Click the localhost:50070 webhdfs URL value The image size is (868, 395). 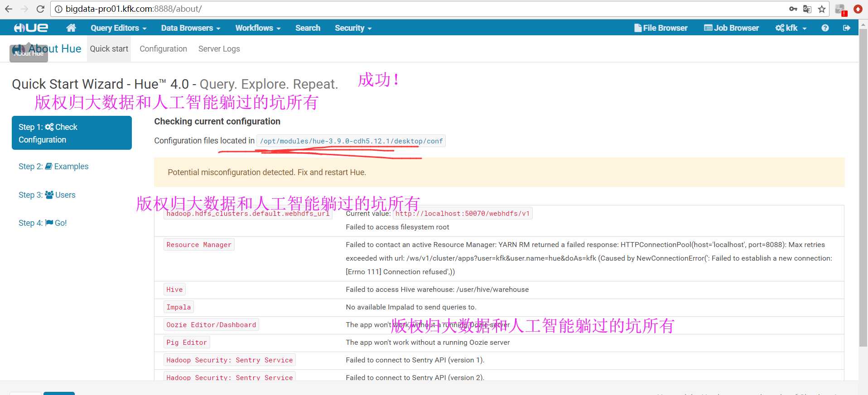[463, 214]
